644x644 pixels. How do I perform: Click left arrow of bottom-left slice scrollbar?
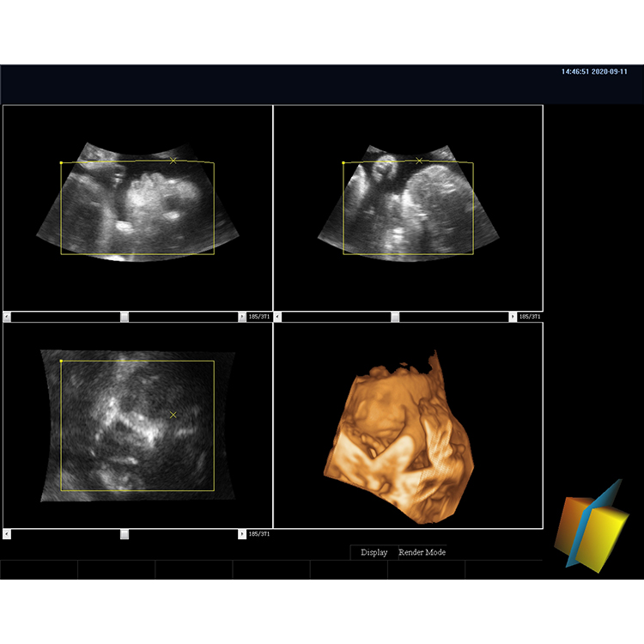point(7,534)
